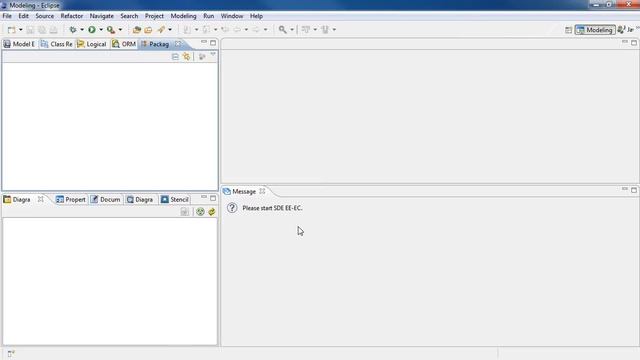640x360 pixels.
Task: Switch to the Logical view tab
Action: coord(92,44)
